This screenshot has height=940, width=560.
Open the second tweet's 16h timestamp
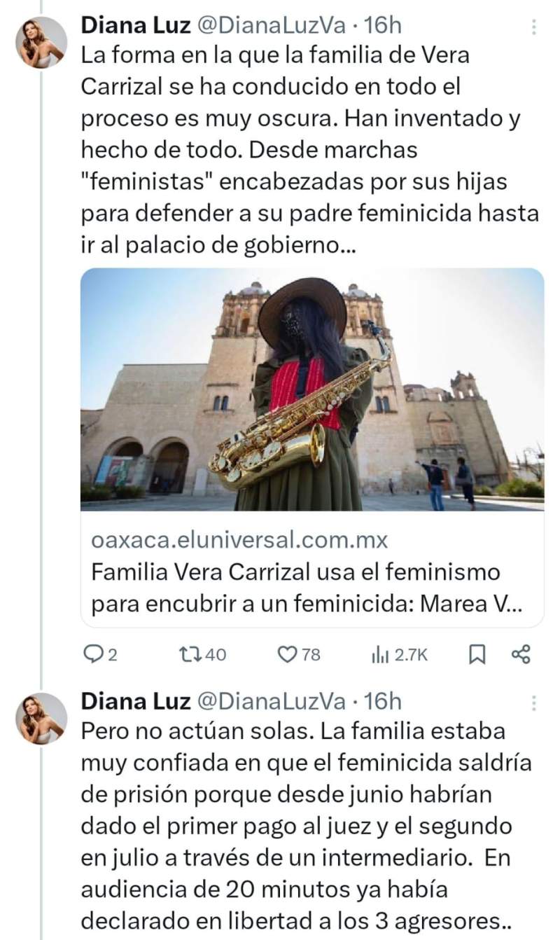384,701
